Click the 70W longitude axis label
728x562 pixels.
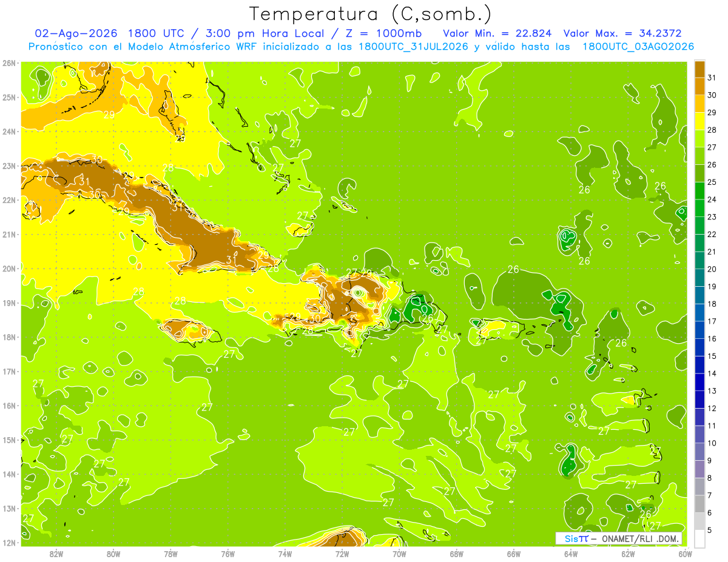399,554
